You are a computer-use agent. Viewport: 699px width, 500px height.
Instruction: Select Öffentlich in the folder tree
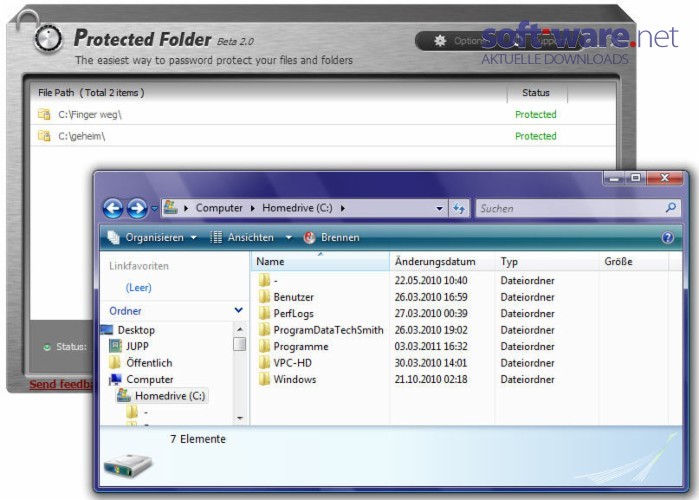pyautogui.click(x=149, y=363)
